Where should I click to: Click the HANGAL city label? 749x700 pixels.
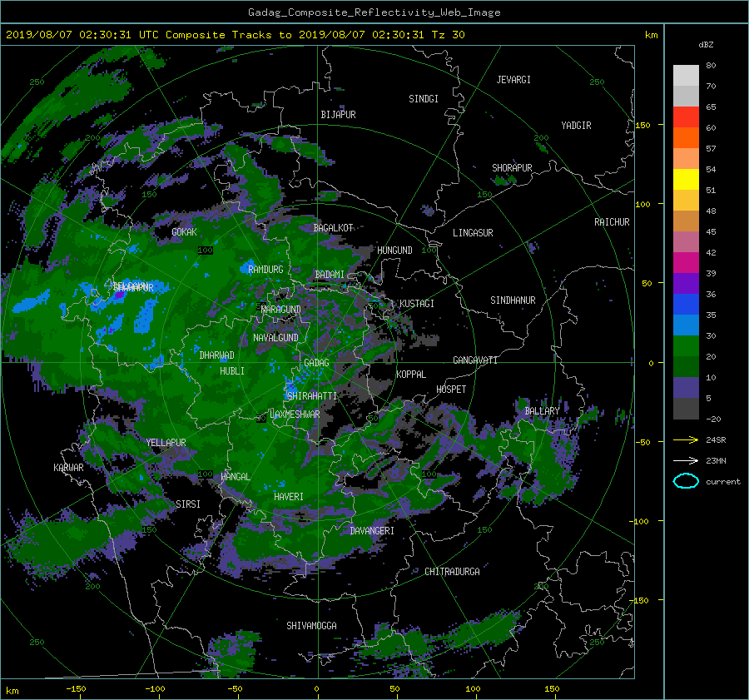pos(235,477)
